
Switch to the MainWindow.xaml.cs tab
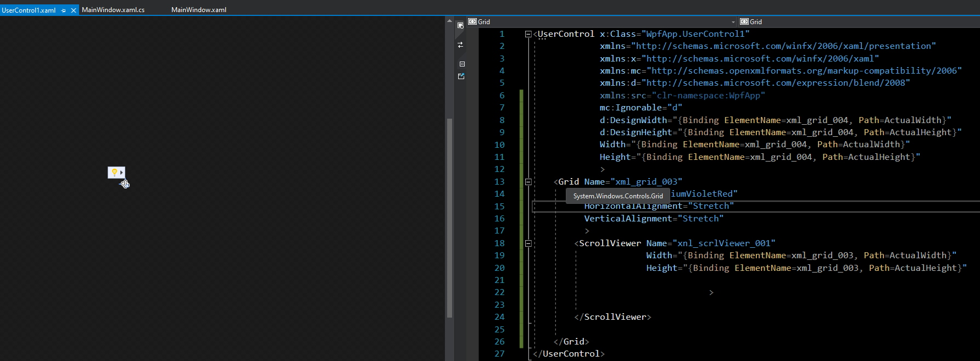(113, 10)
